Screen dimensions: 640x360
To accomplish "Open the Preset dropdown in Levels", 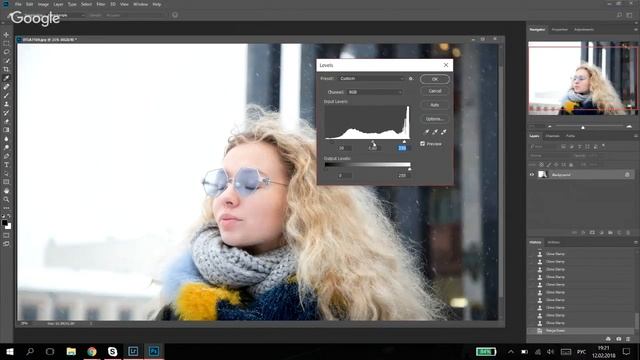I will pyautogui.click(x=371, y=78).
